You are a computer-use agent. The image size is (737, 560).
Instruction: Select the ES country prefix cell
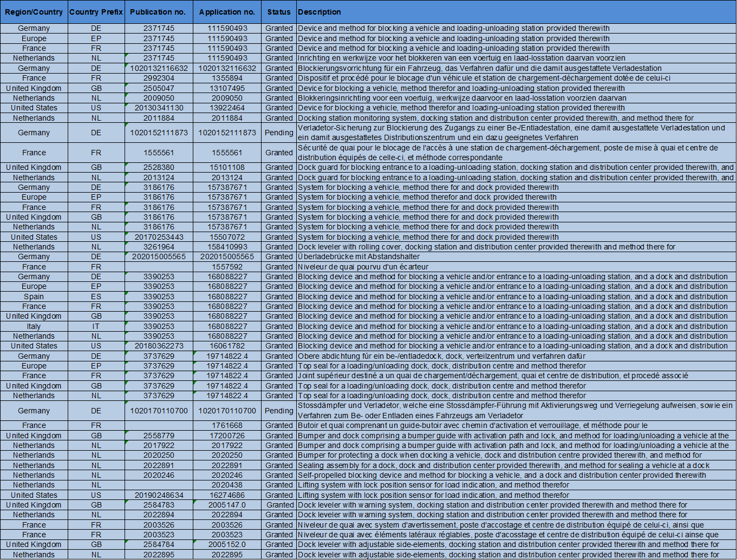(96, 297)
